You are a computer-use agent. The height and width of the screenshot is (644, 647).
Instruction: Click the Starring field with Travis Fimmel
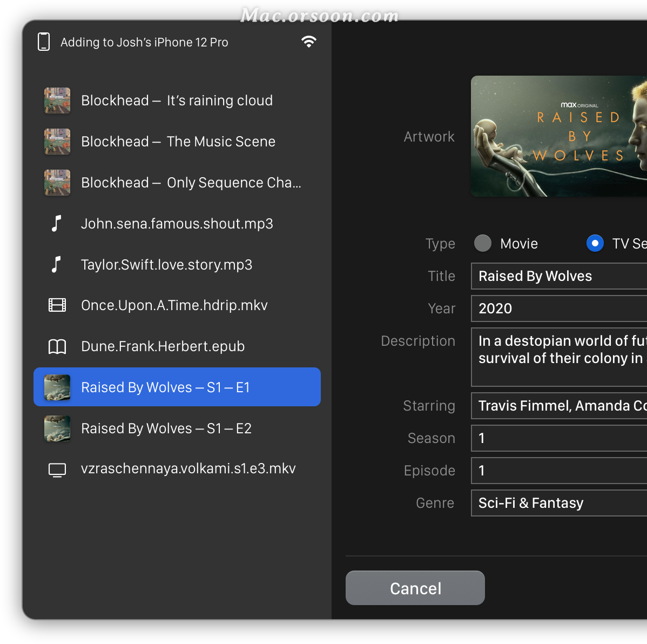click(x=558, y=406)
